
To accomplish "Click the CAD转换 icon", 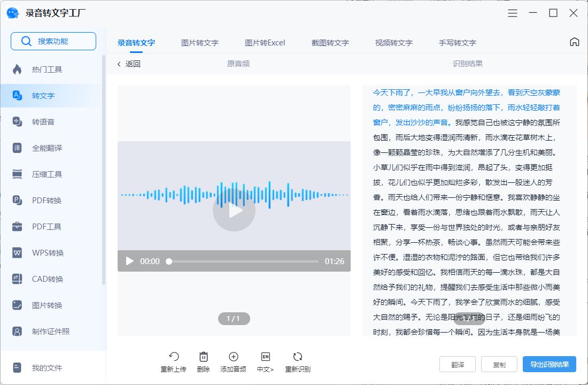I will (17, 279).
